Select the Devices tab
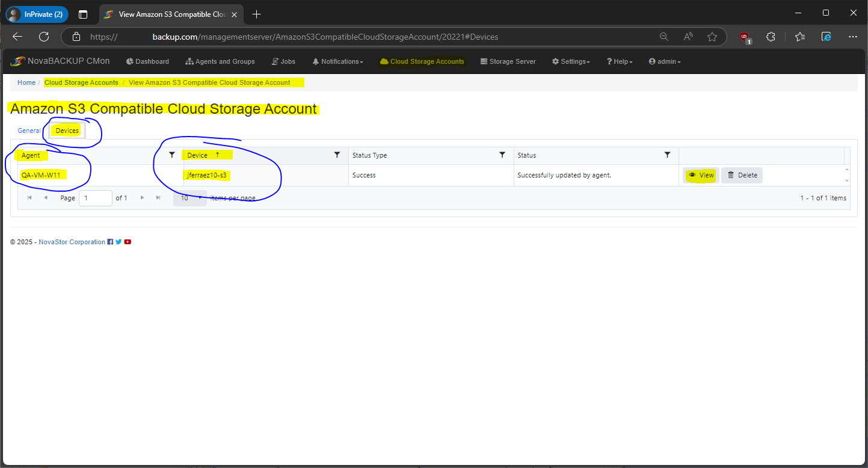Screen dimensions: 868x468 pyautogui.click(x=67, y=131)
